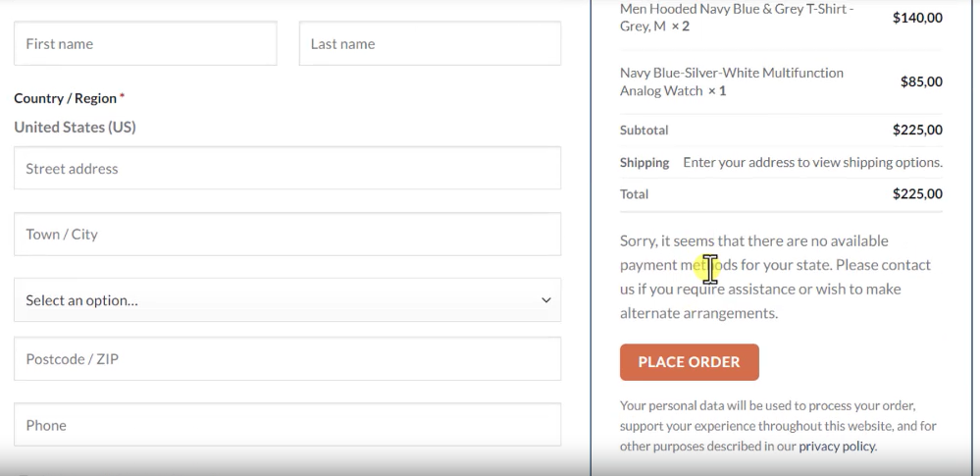Click the Total row label
The height and width of the screenshot is (476, 980).
pyautogui.click(x=634, y=194)
